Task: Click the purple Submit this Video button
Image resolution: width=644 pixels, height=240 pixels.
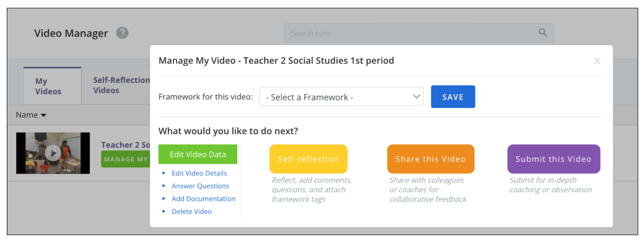Action: coord(553,159)
